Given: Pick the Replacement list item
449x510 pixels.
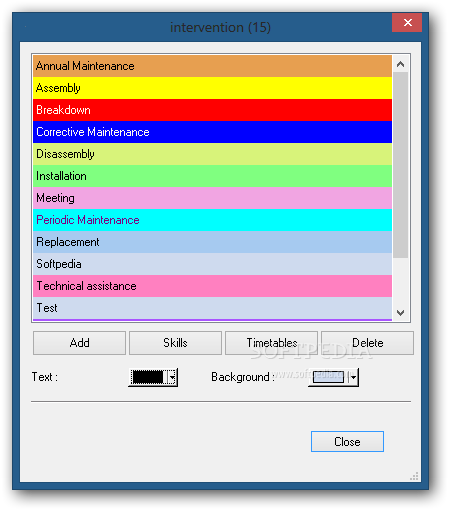Looking at the screenshot, I should tap(212, 242).
